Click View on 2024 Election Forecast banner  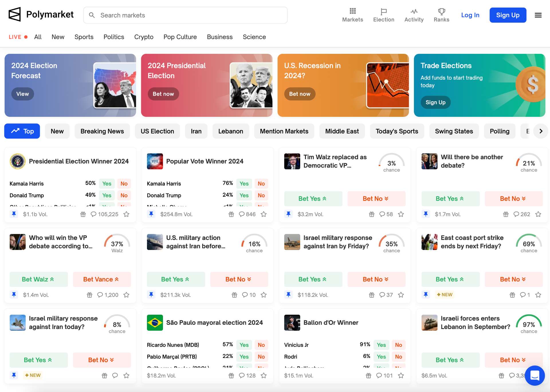click(x=23, y=94)
